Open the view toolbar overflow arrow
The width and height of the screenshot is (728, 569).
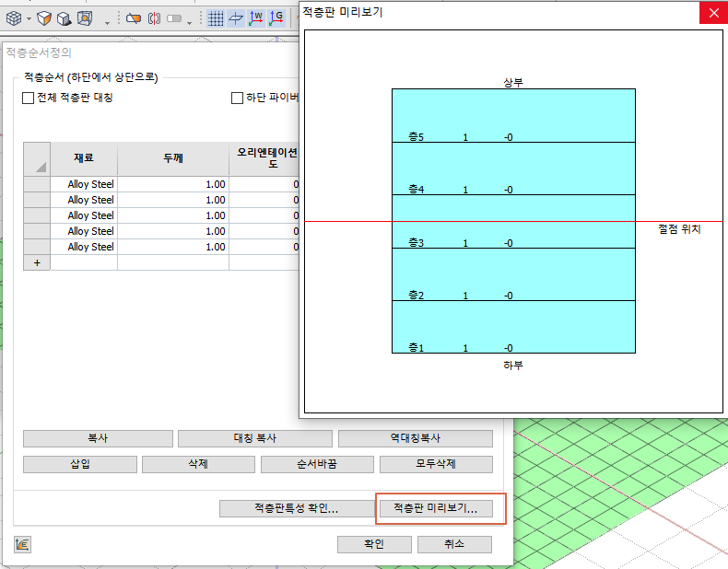107,22
